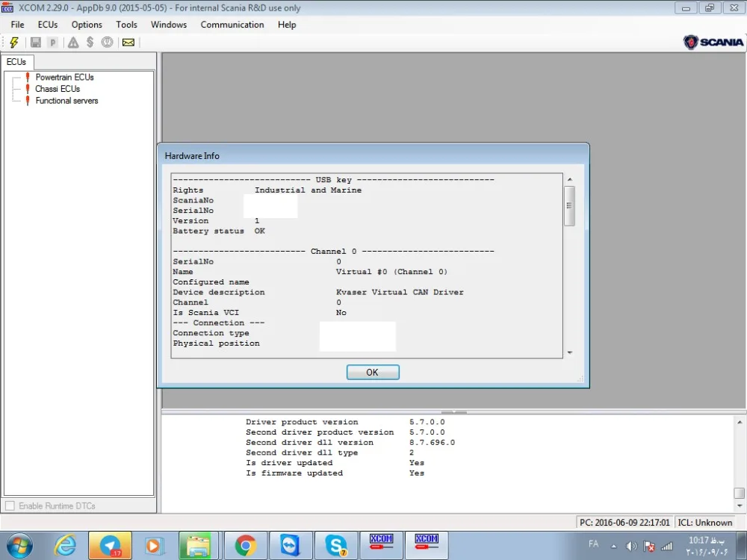
Task: Click the red icon beside Functional servers
Action: tap(28, 101)
